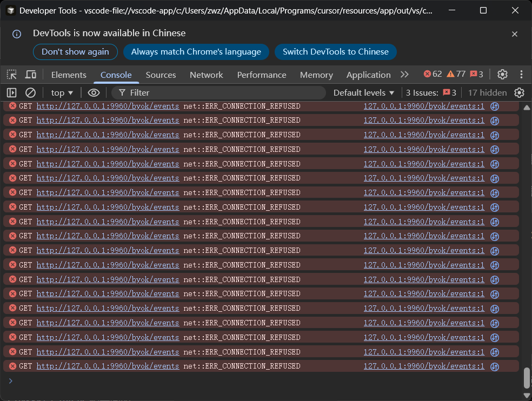The height and width of the screenshot is (401, 532).
Task: Click Switch DevTools to Chinese
Action: tap(336, 51)
